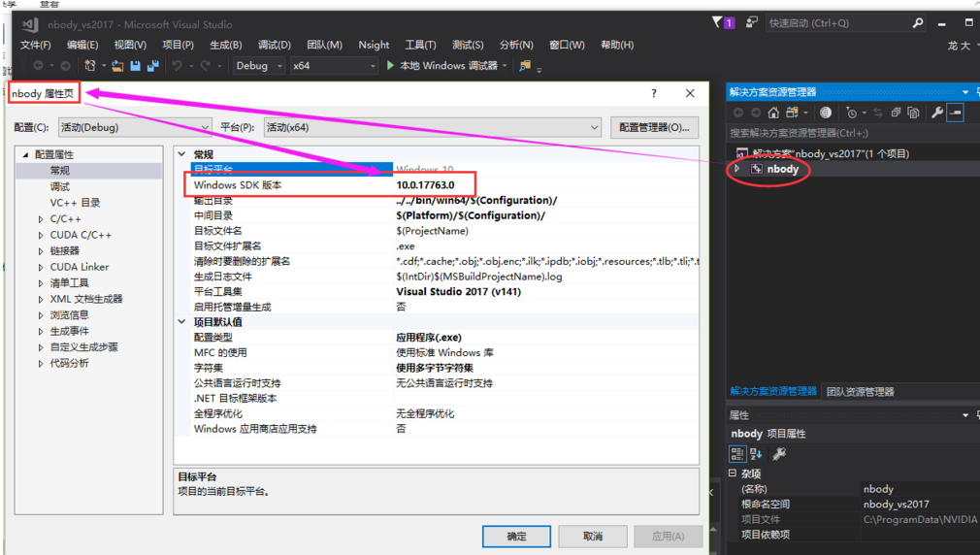Click the Save All toolbar icon
Image resolution: width=980 pixels, height=555 pixels.
click(x=152, y=66)
